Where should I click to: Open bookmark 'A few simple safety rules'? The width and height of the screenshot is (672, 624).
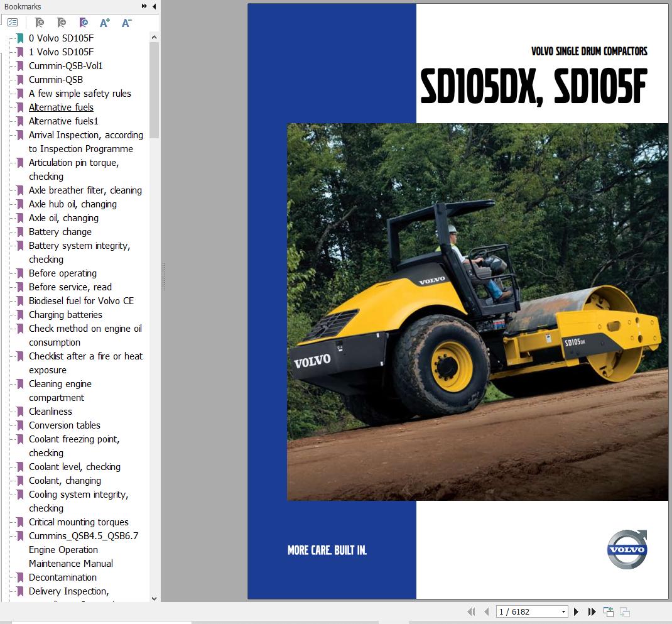coord(80,94)
